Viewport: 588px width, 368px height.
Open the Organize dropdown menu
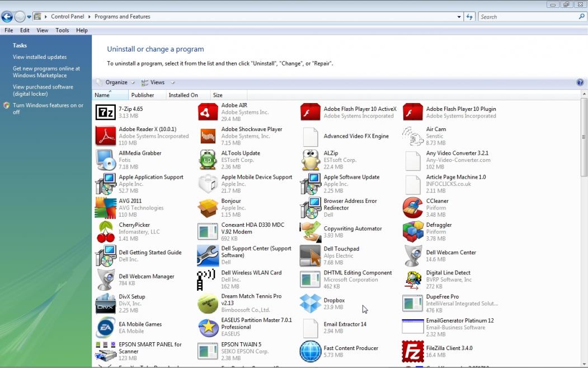coord(116,82)
